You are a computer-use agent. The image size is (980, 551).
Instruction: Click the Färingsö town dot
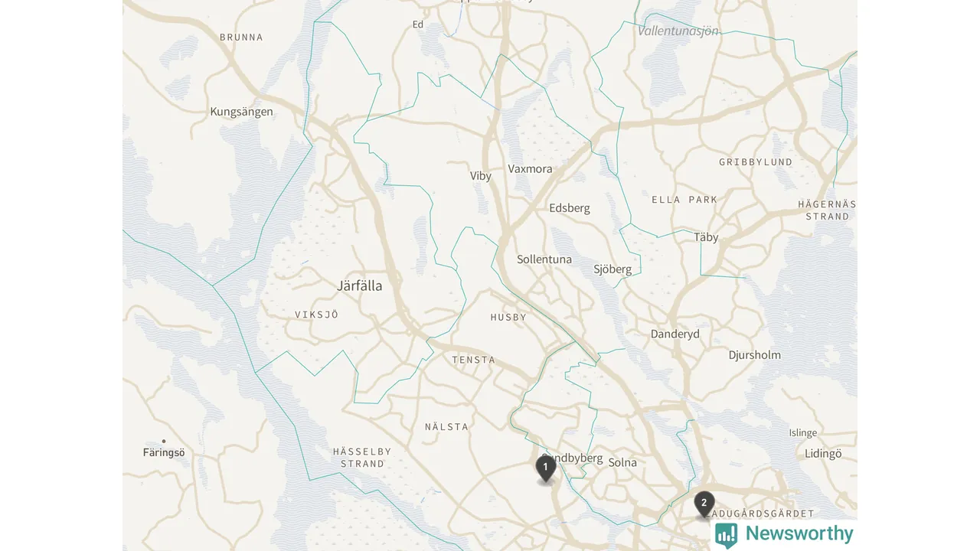164,441
